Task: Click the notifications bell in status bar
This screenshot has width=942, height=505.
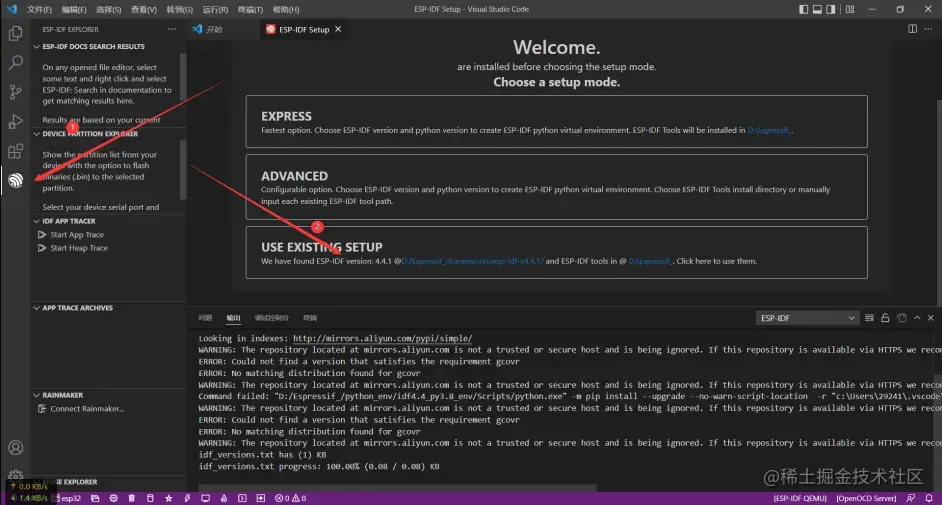Action: pyautogui.click(x=929, y=498)
